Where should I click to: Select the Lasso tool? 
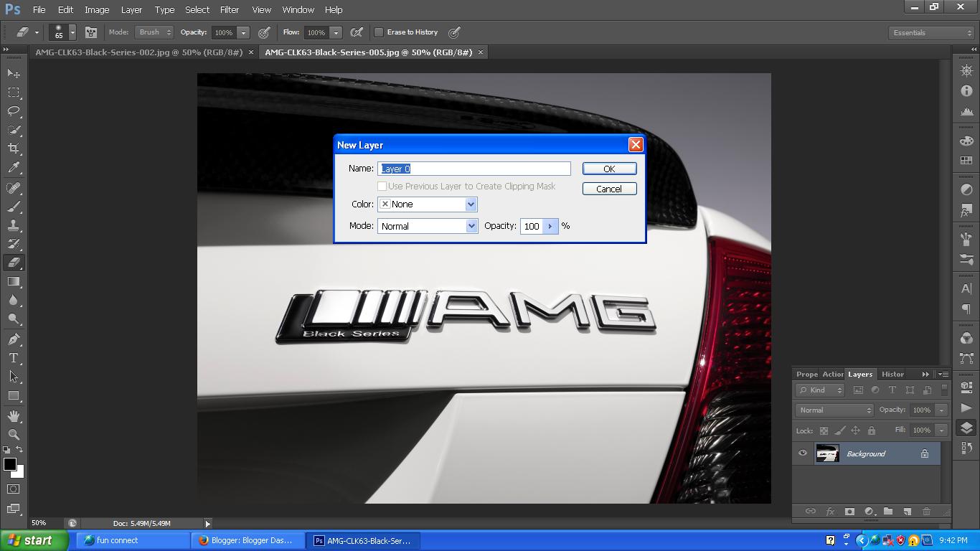14,111
